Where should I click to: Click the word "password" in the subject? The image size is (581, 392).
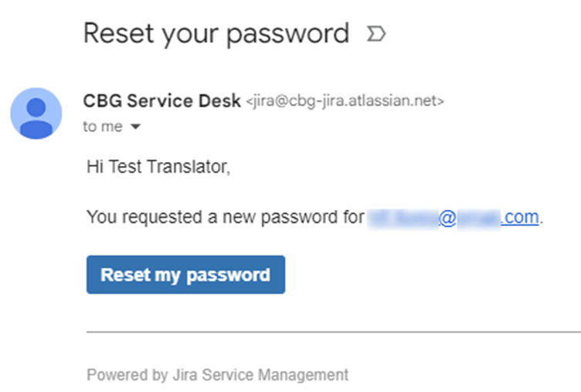[288, 35]
